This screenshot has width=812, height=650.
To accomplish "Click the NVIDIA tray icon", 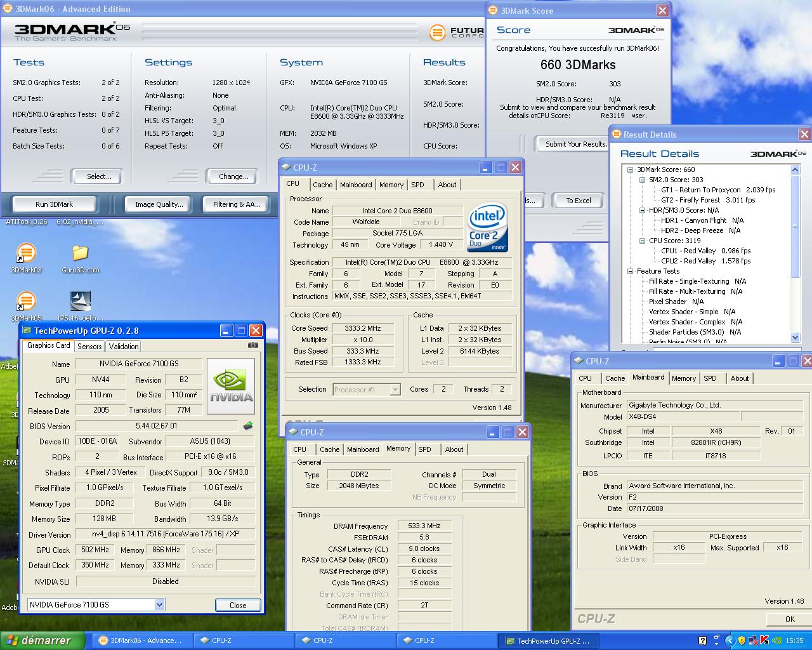I will [776, 640].
